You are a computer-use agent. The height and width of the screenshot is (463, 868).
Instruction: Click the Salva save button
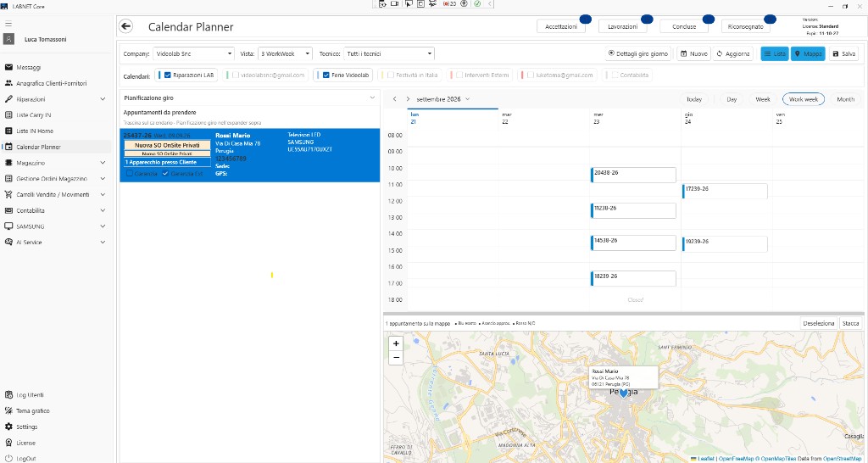(843, 53)
